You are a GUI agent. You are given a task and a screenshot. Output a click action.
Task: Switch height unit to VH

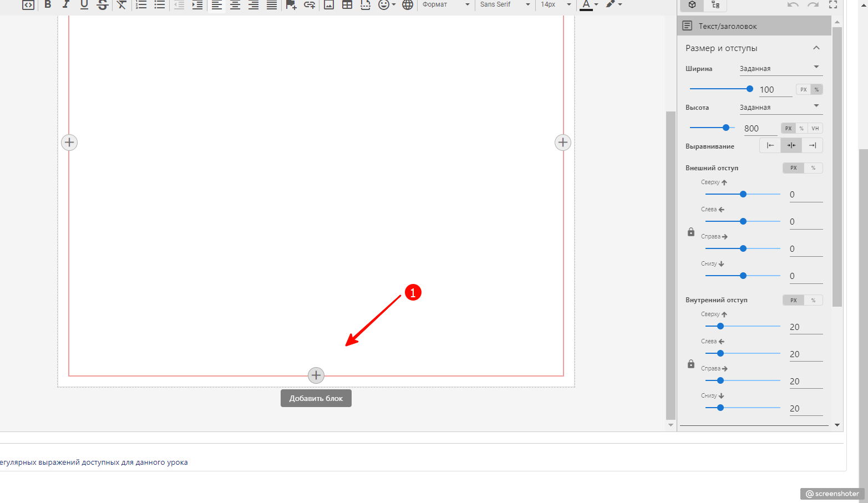coord(815,128)
